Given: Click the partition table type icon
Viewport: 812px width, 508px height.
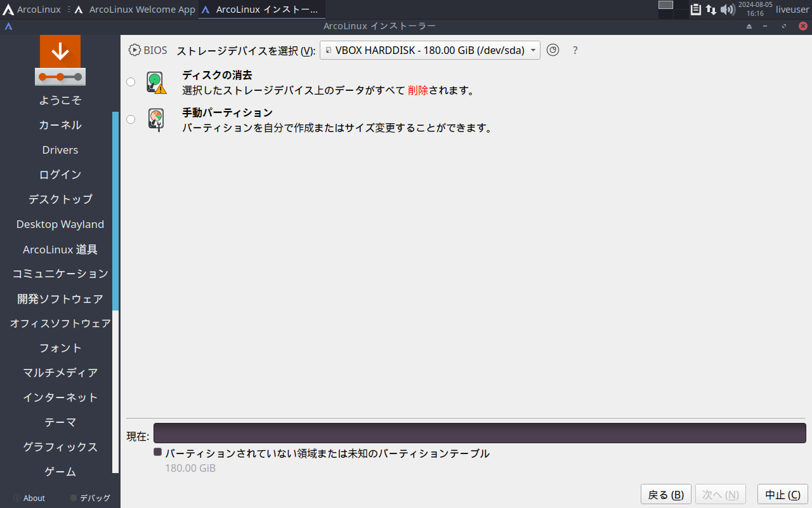Looking at the screenshot, I should (x=553, y=50).
